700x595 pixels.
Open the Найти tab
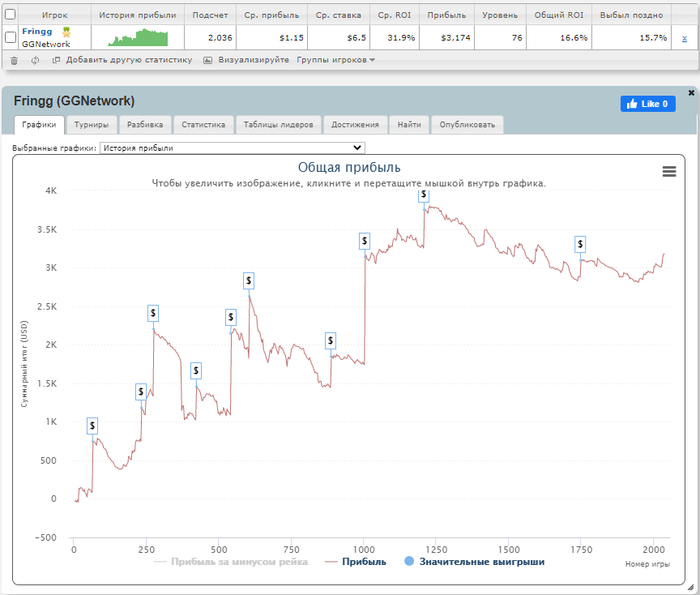click(x=409, y=125)
